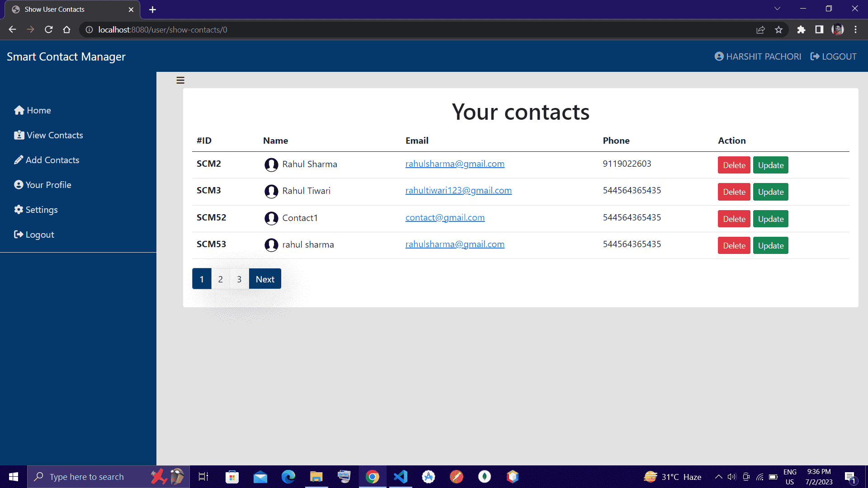Open Mail app from taskbar
The height and width of the screenshot is (488, 868).
[x=260, y=477]
